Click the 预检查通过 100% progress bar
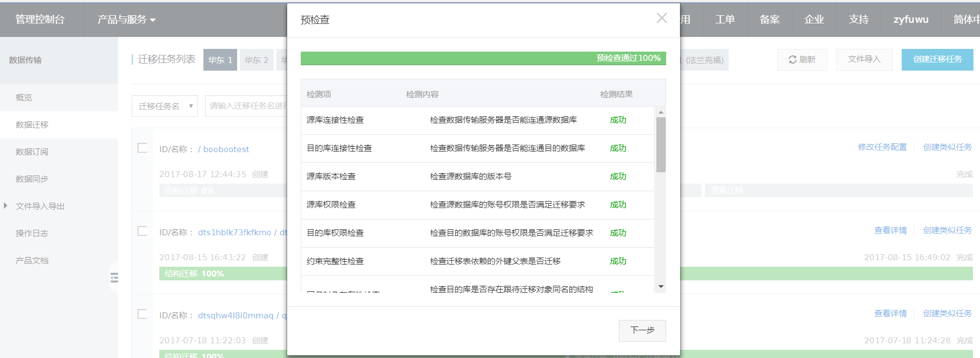This screenshot has height=358, width=980. click(483, 58)
